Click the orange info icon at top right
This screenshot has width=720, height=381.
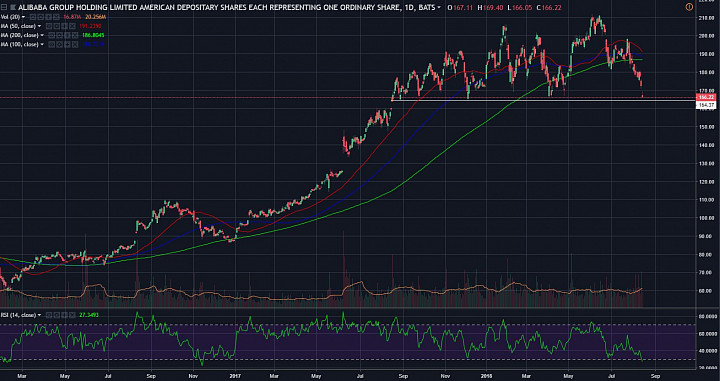pos(689,7)
